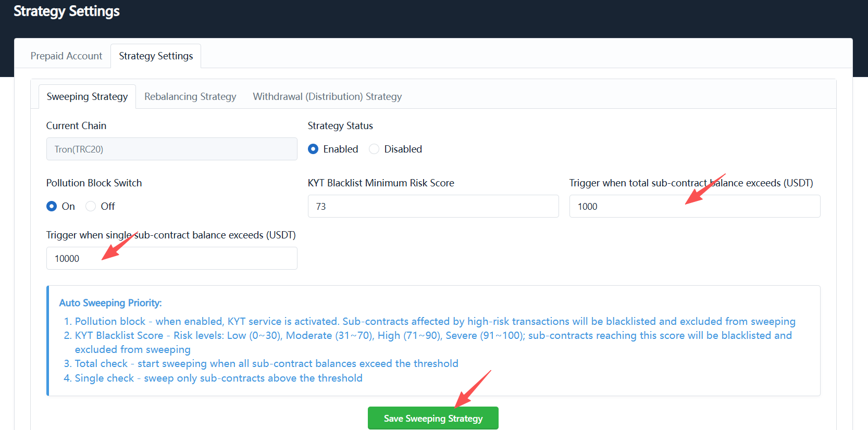
Task: Turn Pollution Block Switch Off
Action: pyautogui.click(x=91, y=206)
